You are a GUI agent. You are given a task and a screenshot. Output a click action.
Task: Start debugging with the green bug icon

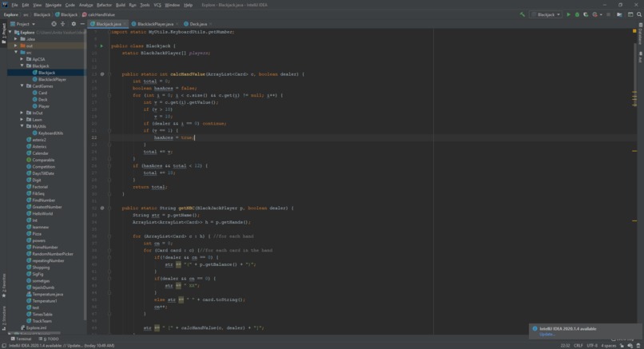coord(577,14)
